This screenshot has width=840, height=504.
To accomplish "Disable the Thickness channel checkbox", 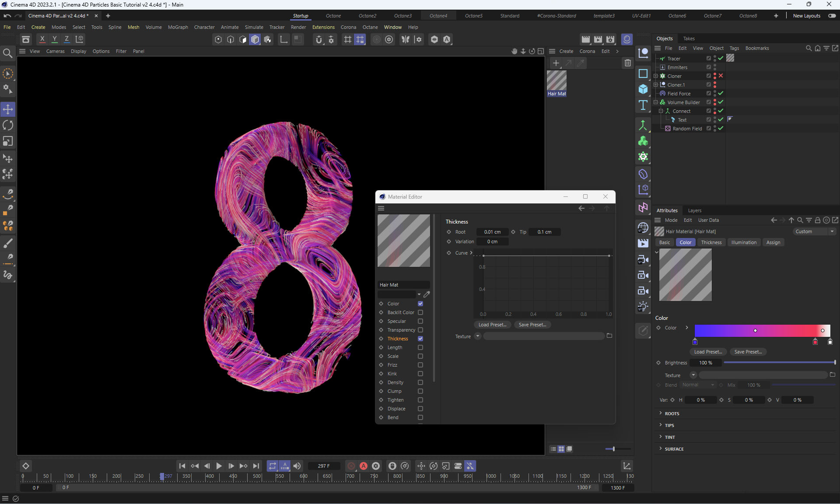I will pos(420,339).
